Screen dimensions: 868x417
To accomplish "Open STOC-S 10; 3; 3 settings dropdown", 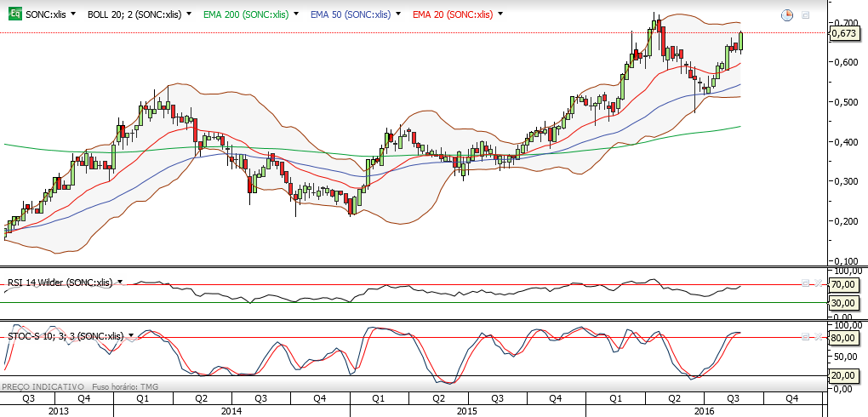I will click(x=131, y=336).
